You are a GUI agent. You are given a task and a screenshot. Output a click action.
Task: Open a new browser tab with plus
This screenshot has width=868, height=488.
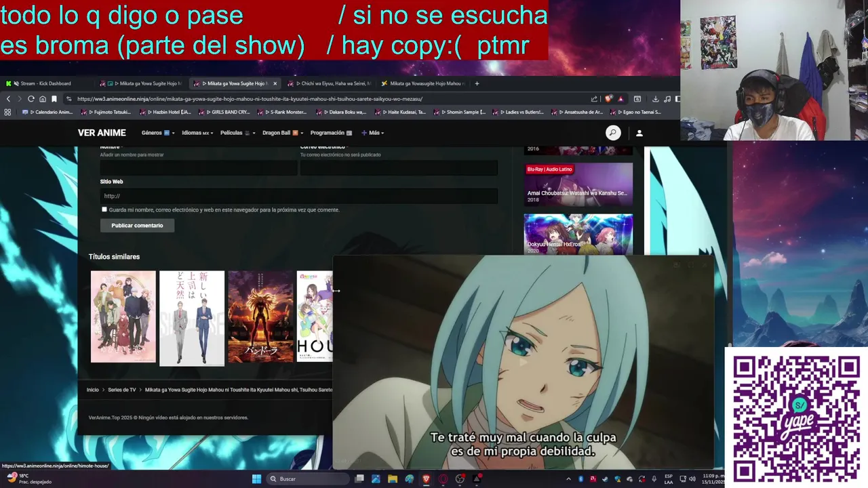(x=477, y=83)
